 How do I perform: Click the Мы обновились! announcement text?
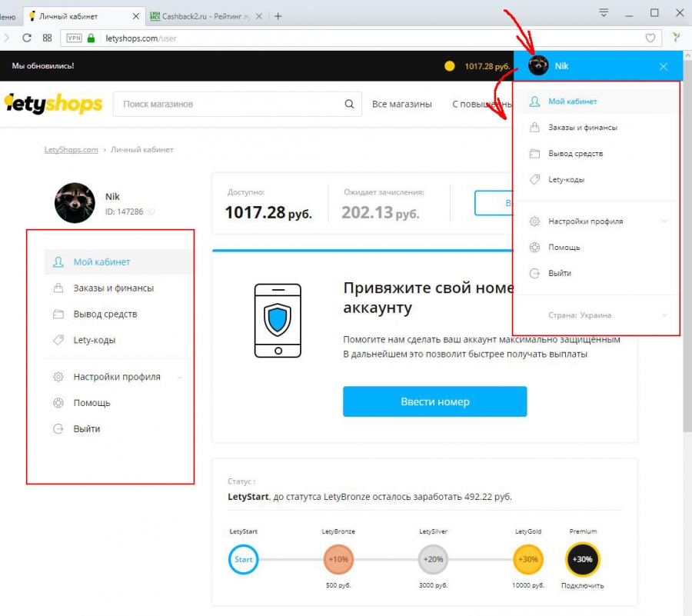(x=43, y=66)
